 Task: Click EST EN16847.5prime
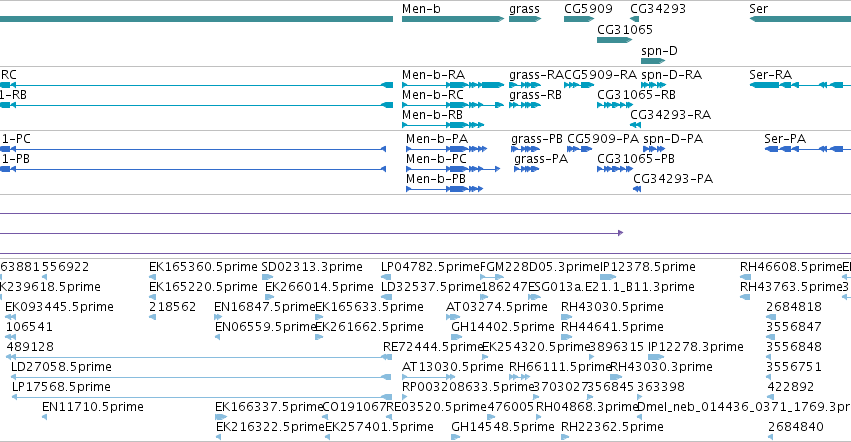pyautogui.click(x=217, y=317)
